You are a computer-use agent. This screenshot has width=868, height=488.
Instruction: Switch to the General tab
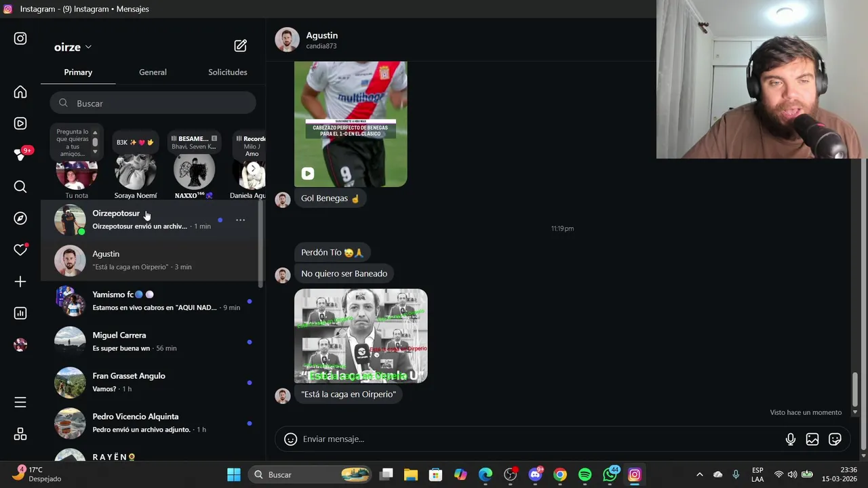pyautogui.click(x=153, y=72)
